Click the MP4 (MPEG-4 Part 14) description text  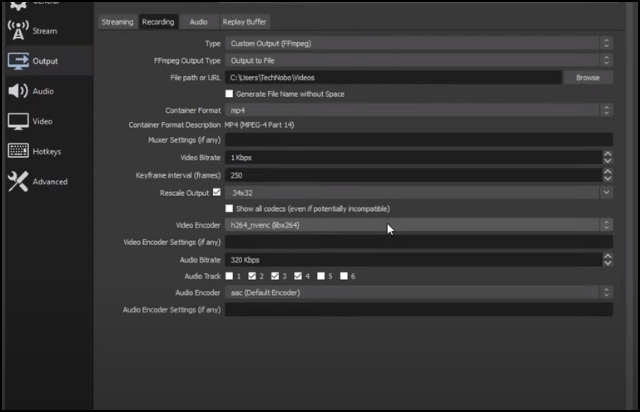259,125
